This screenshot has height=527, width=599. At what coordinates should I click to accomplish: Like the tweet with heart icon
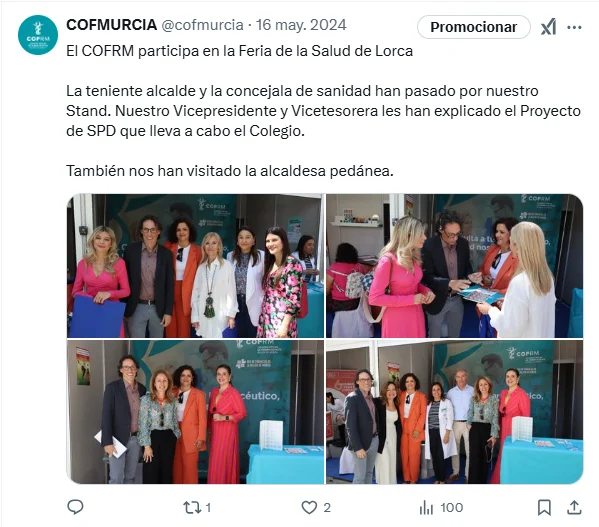pyautogui.click(x=309, y=508)
